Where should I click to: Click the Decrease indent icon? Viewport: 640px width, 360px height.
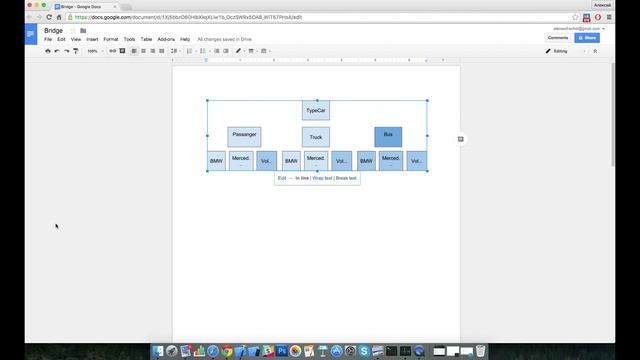[x=217, y=51]
